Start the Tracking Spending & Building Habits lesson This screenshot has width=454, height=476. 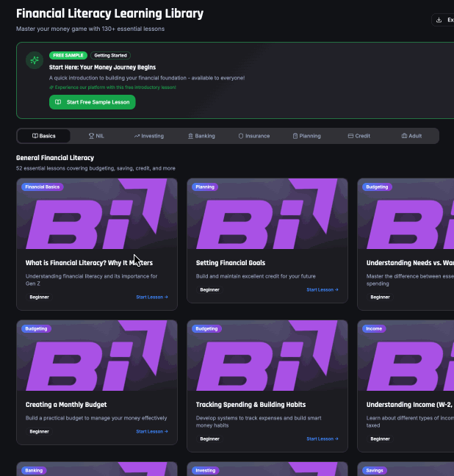[x=323, y=439]
